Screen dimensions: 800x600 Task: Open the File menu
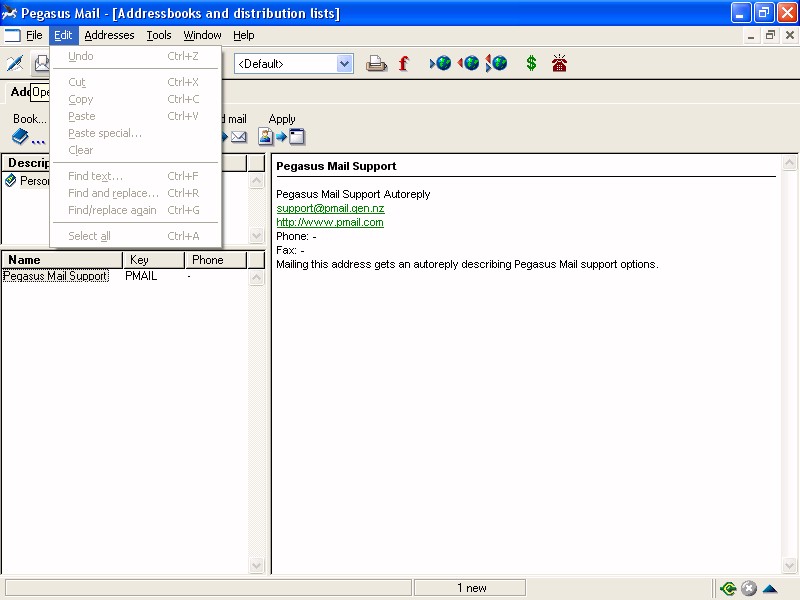pos(34,35)
